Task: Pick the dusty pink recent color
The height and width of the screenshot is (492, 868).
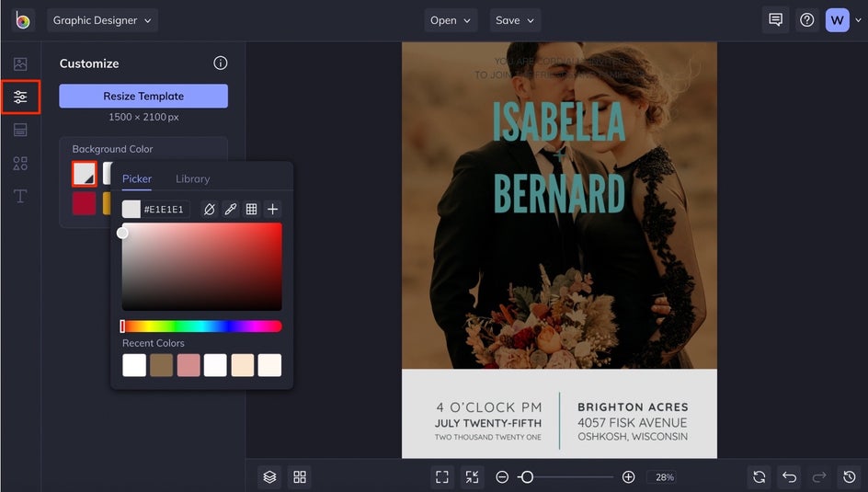Action: coord(188,365)
